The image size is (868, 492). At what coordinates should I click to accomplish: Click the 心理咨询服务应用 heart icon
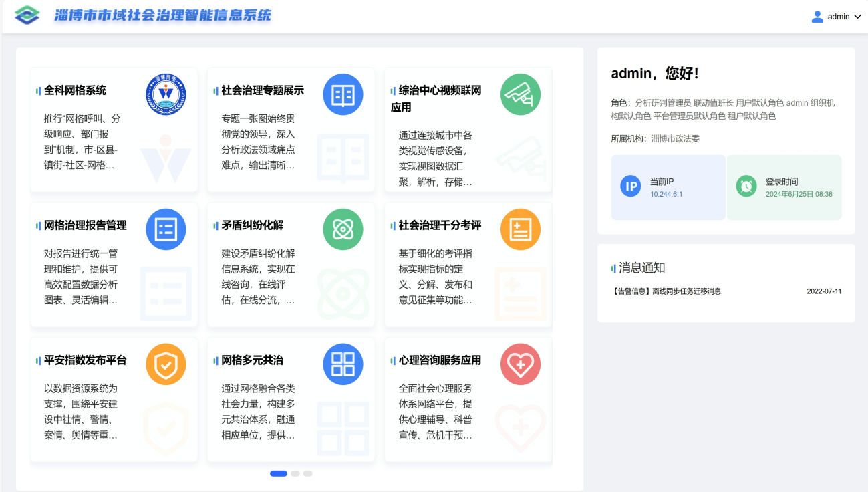[520, 364]
